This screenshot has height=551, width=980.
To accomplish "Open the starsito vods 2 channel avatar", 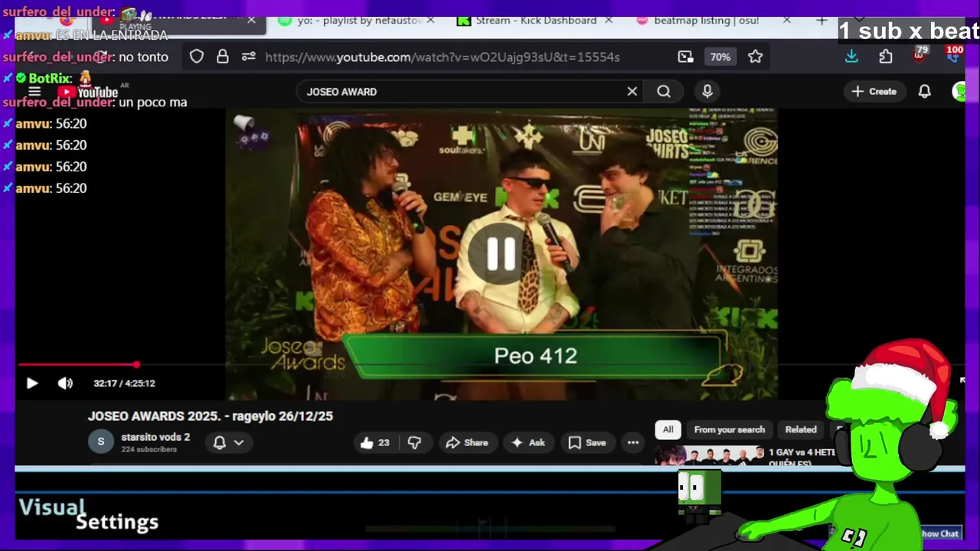I will 101,442.
